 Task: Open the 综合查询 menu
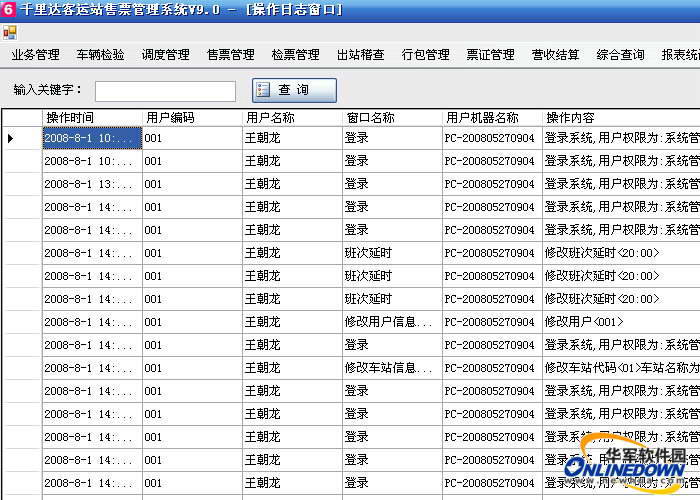point(620,55)
